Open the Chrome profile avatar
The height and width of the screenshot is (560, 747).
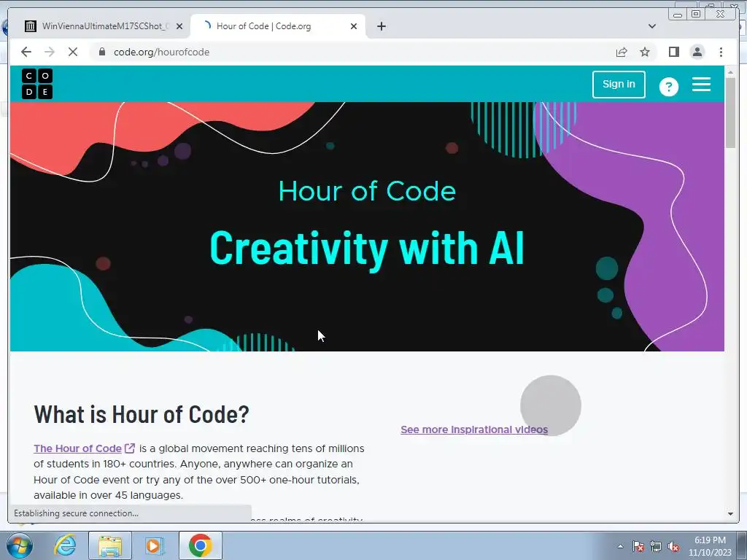(x=697, y=52)
